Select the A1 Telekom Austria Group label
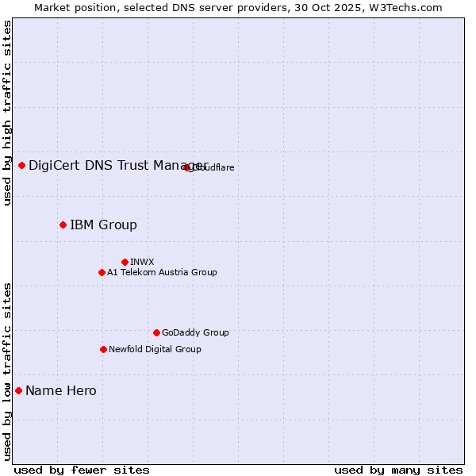This screenshot has height=476, width=476. (162, 272)
